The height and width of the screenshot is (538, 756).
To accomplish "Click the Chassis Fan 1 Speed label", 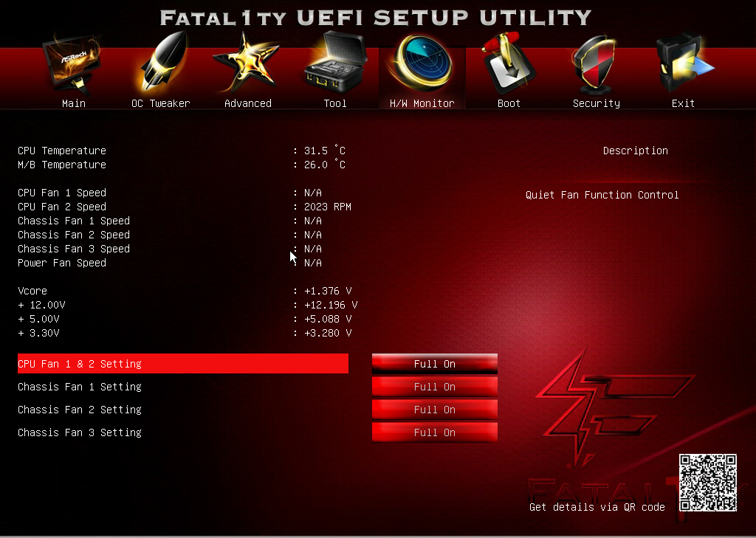I will 74,221.
